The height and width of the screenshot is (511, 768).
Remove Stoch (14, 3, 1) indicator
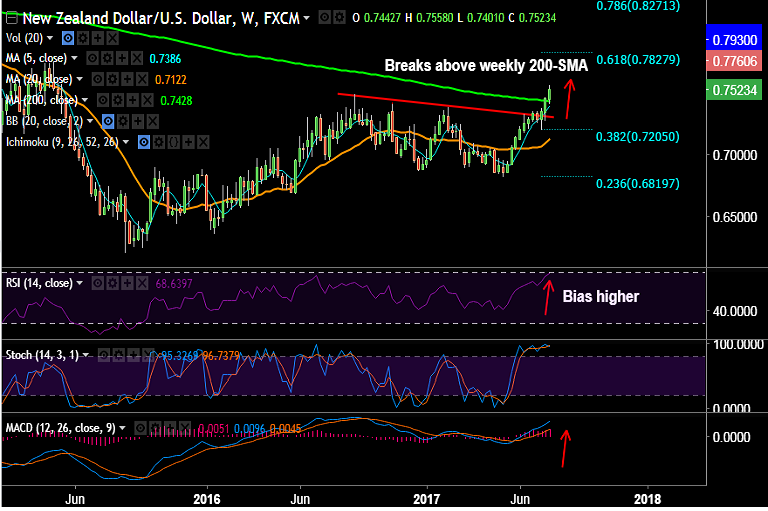148,355
